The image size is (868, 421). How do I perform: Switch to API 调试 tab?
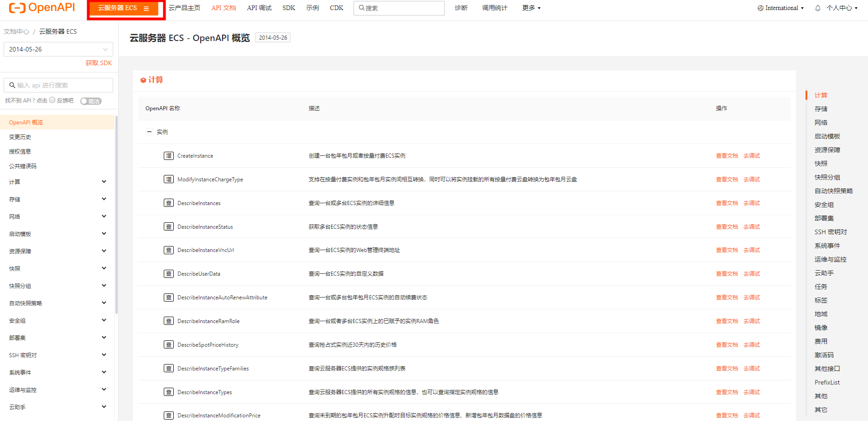(x=259, y=8)
